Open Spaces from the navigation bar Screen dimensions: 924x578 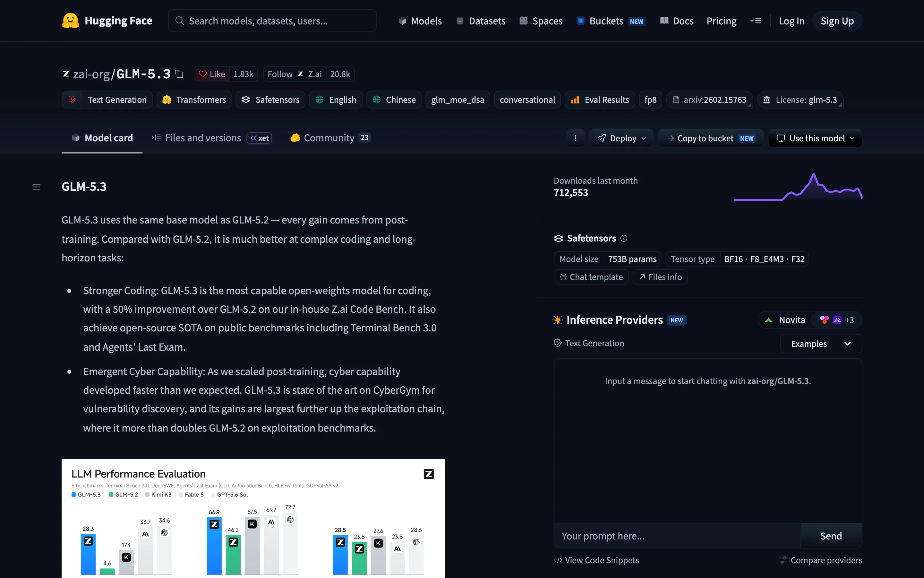(541, 21)
